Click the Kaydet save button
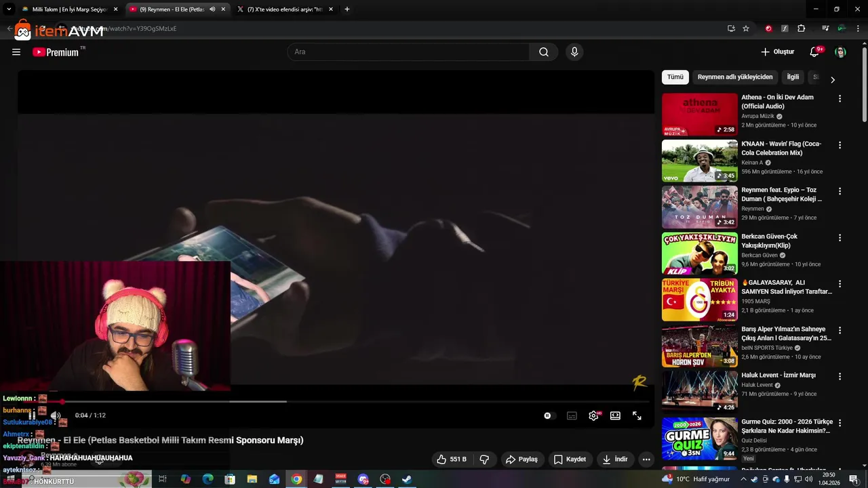 570,460
